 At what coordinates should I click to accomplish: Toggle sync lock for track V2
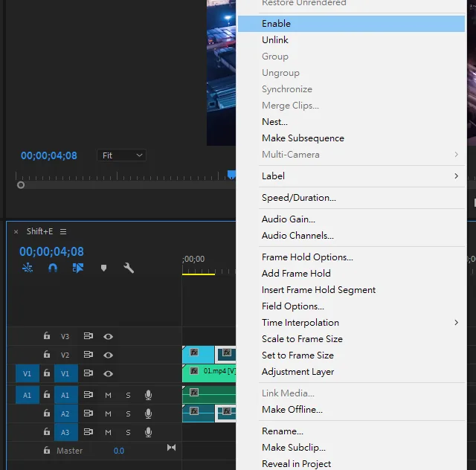pyautogui.click(x=89, y=355)
